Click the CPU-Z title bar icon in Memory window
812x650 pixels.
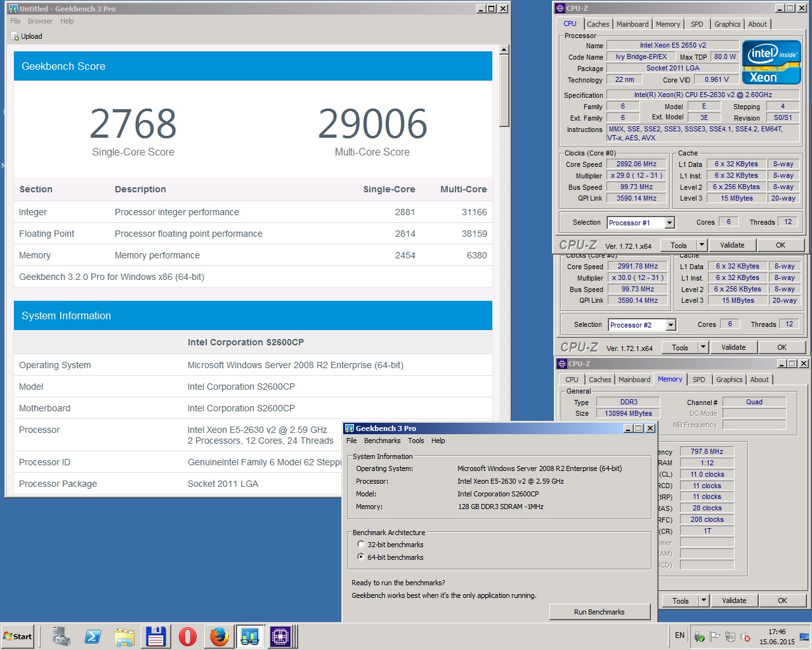(561, 364)
